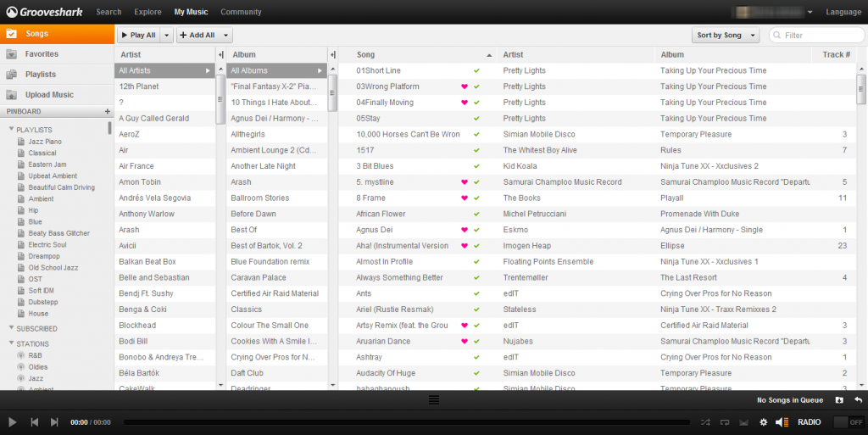The width and height of the screenshot is (868, 435).
Task: Open the Oldies station
Action: click(x=37, y=367)
